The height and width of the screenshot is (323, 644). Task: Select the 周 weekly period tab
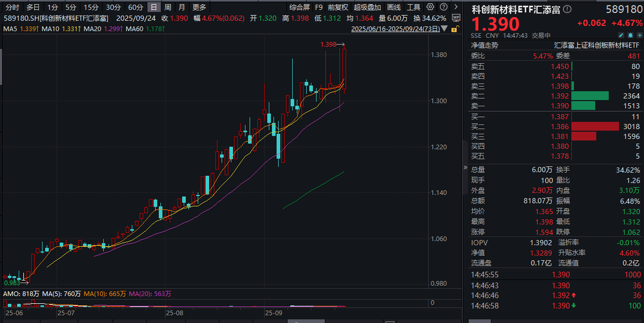(x=168, y=7)
